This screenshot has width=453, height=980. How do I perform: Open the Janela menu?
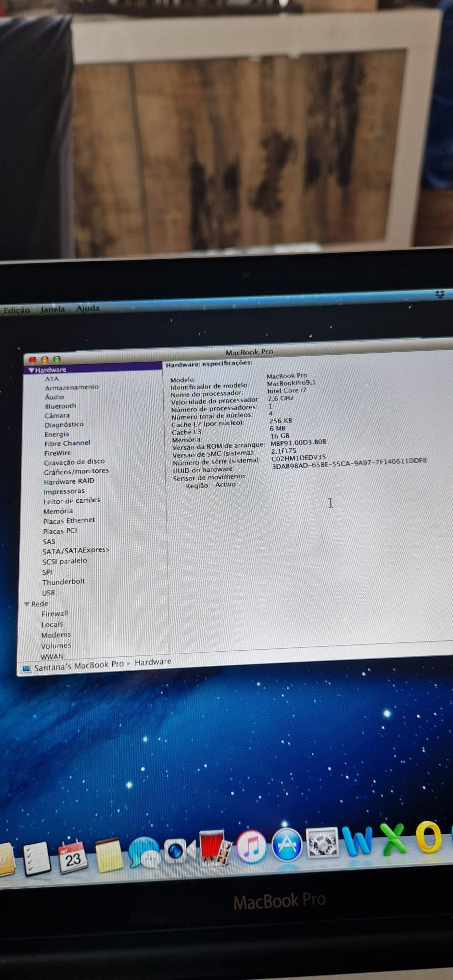[52, 309]
